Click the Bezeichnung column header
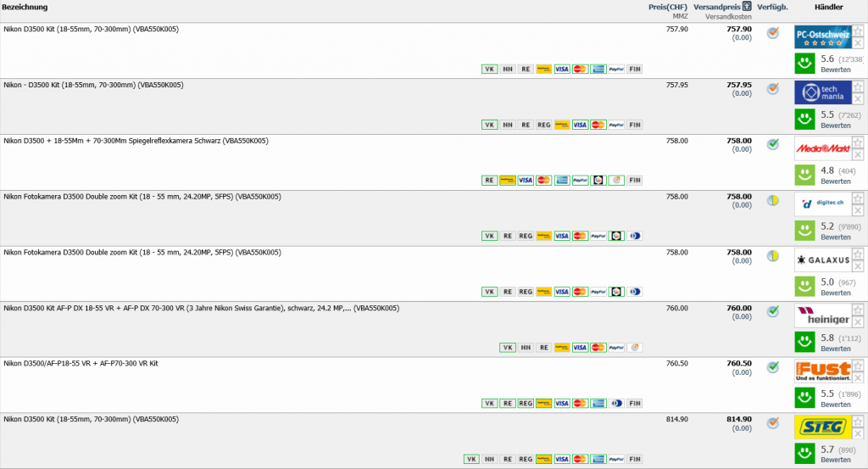This screenshot has width=868, height=469. (x=25, y=7)
